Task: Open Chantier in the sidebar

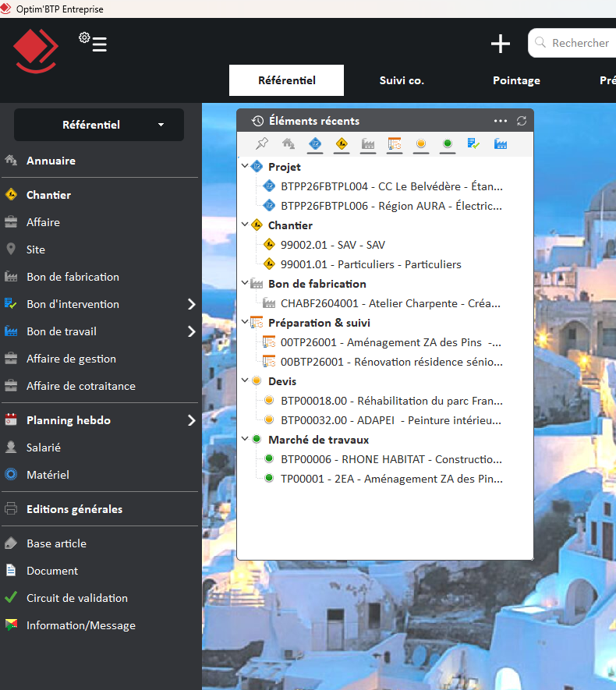Action: [x=48, y=195]
